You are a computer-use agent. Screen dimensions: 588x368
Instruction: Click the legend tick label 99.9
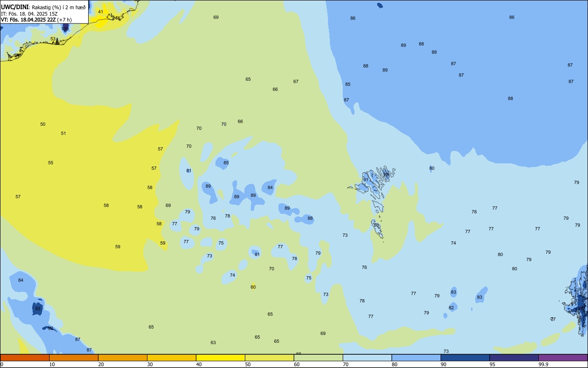click(543, 364)
